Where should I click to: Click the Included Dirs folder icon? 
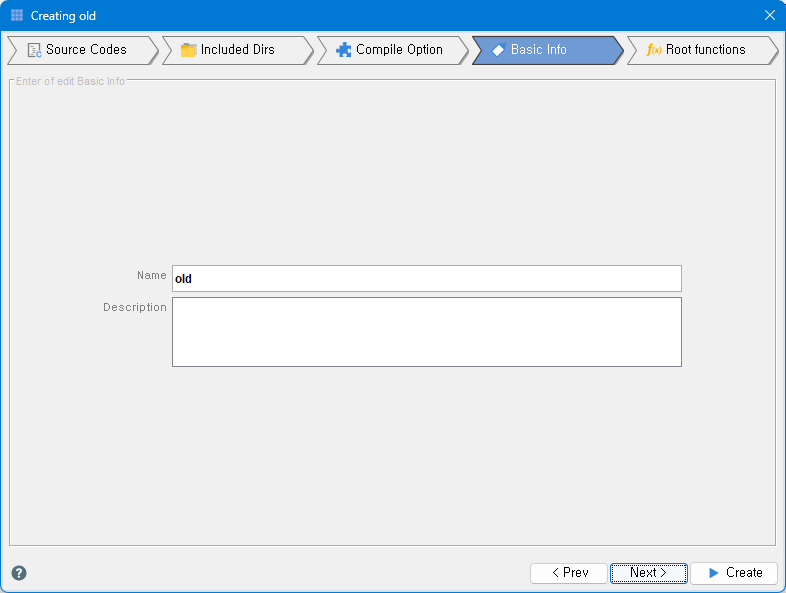coord(188,50)
